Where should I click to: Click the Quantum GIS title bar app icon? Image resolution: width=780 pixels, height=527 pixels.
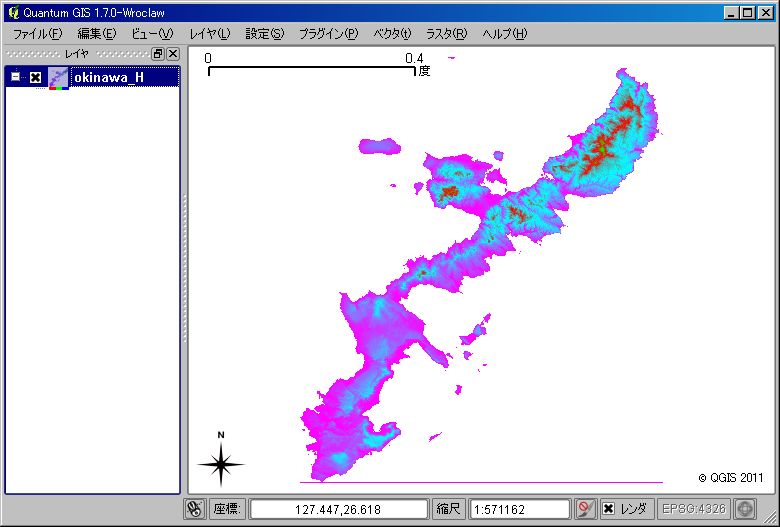pyautogui.click(x=13, y=12)
